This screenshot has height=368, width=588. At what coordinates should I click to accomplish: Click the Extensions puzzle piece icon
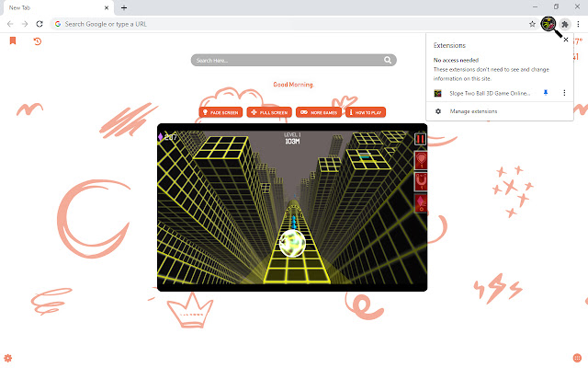(565, 23)
